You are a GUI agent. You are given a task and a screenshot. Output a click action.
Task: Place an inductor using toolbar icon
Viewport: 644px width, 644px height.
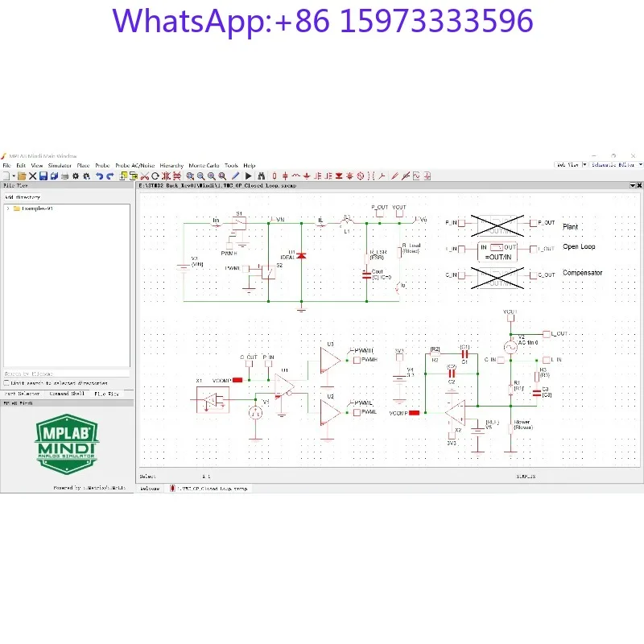point(296,176)
